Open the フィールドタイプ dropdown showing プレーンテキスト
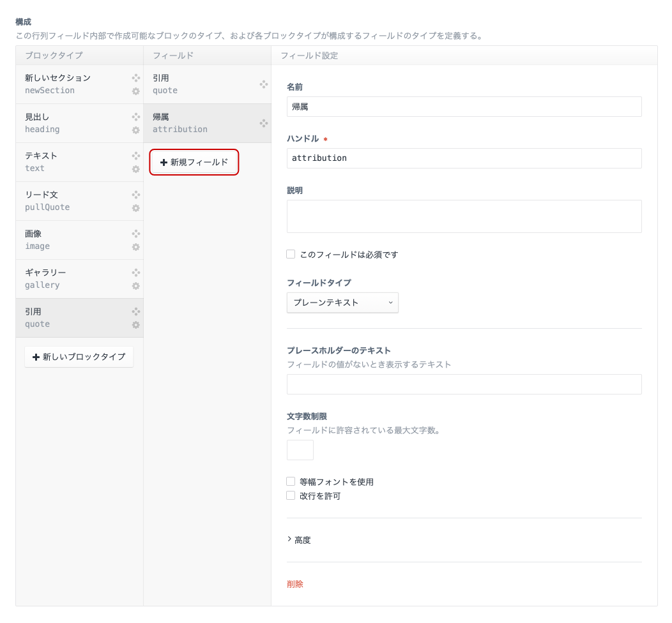672x623 pixels. coord(342,303)
